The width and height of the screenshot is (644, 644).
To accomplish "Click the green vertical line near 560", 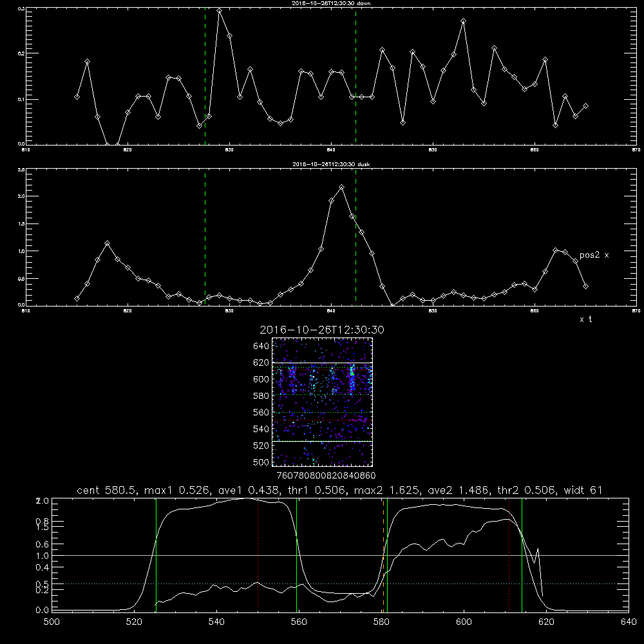I will [296, 555].
